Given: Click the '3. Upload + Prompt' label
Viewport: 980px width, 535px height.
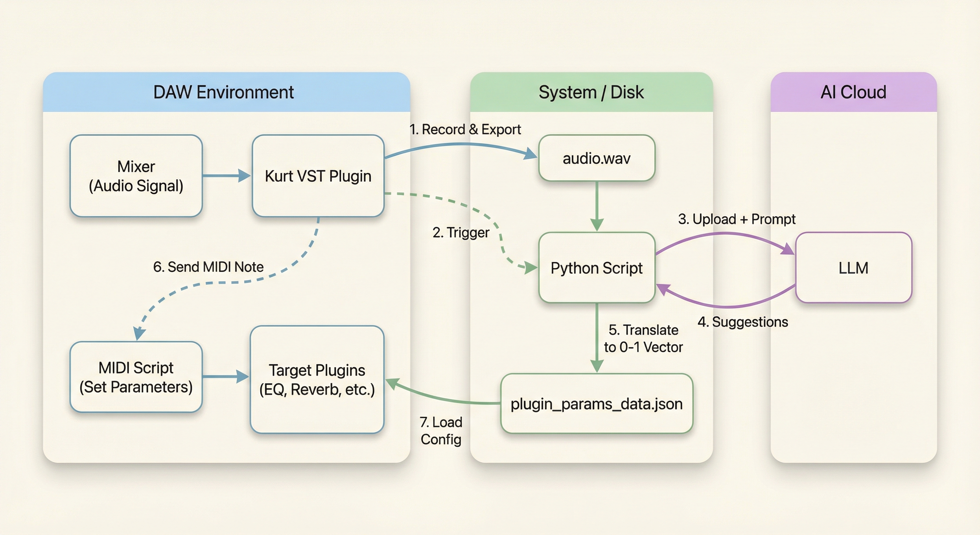Looking at the screenshot, I should coord(736,219).
